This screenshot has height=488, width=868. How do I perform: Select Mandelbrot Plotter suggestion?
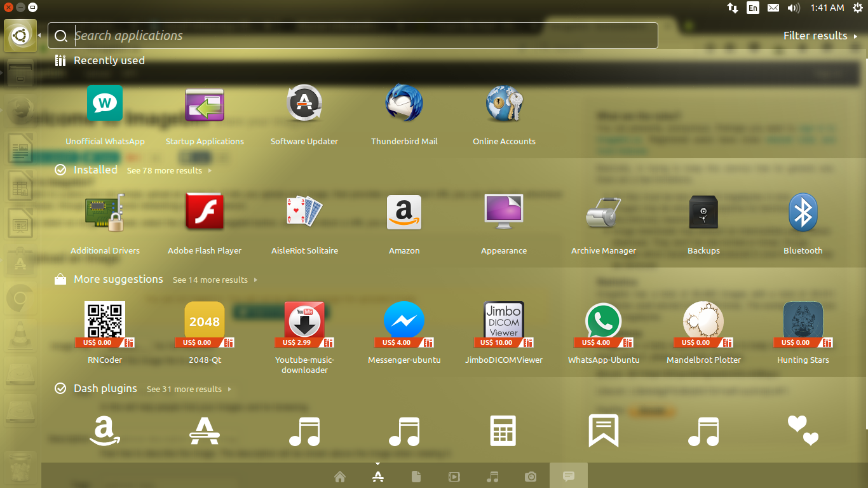(703, 333)
